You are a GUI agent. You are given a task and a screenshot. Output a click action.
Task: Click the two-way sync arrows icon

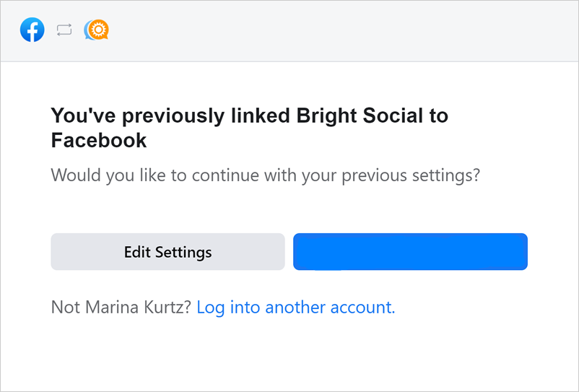click(x=64, y=30)
